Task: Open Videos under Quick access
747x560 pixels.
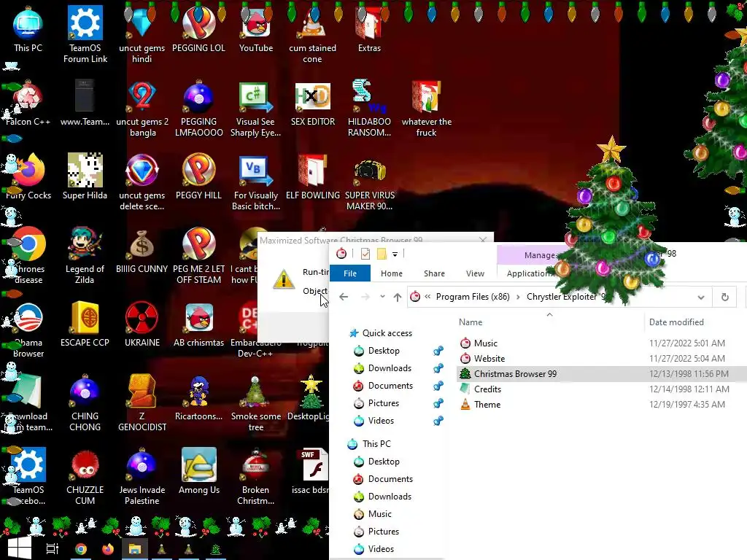Action: 381,421
